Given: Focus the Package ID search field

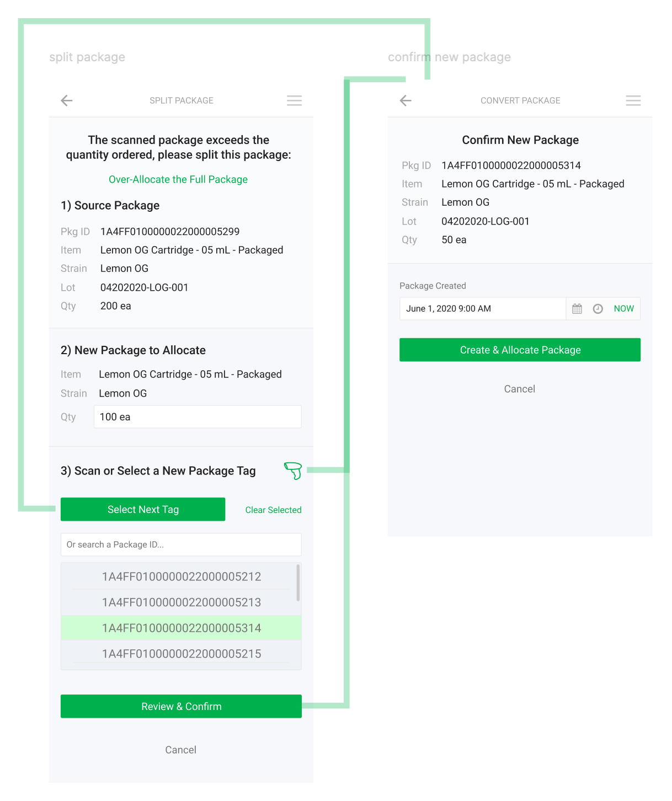Looking at the screenshot, I should tap(181, 544).
